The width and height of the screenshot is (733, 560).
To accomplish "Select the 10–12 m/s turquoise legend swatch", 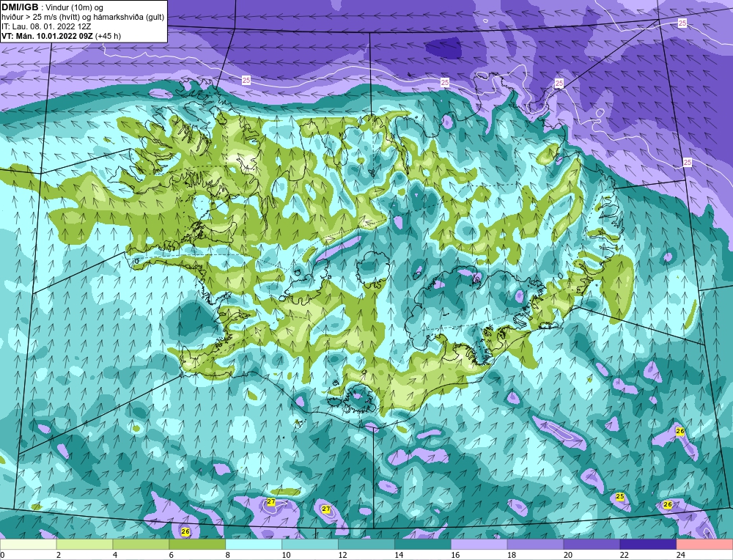I will 310,545.
